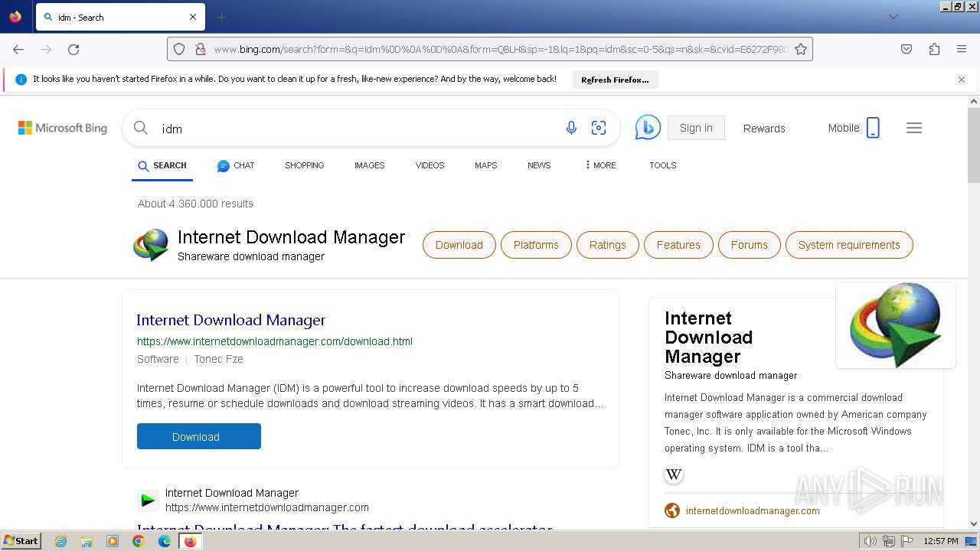Open the Windows Start button

(x=21, y=541)
